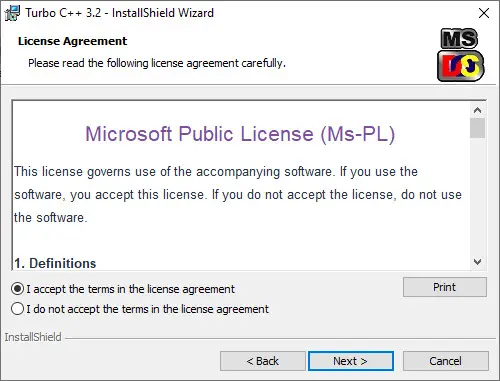Click the InstallShield label at bottom
This screenshot has height=381, width=500.
pyautogui.click(x=33, y=337)
